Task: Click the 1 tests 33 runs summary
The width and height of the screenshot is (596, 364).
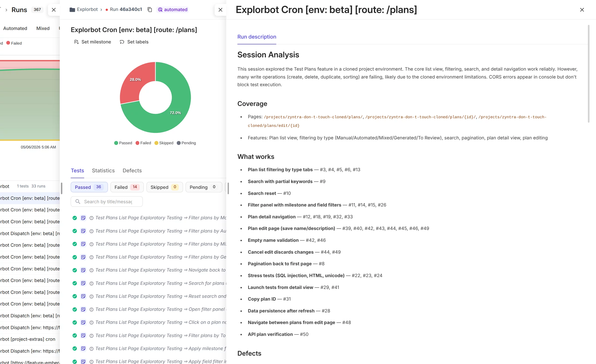Action: [31, 186]
